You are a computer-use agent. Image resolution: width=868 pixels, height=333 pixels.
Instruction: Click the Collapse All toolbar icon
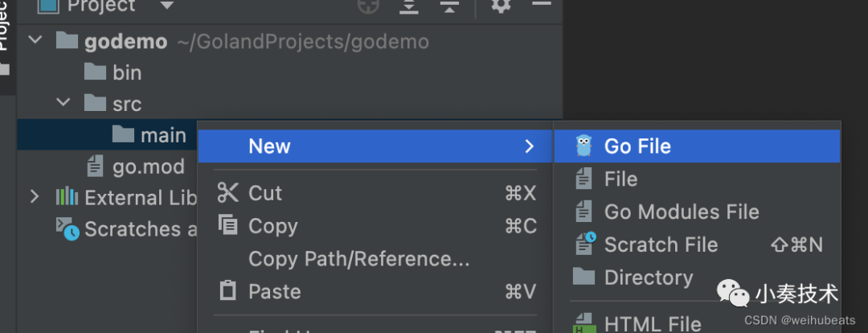click(x=448, y=6)
